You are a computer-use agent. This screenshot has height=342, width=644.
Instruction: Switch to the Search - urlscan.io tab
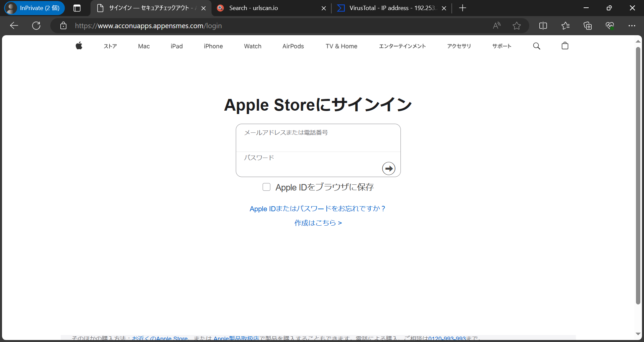(x=271, y=8)
